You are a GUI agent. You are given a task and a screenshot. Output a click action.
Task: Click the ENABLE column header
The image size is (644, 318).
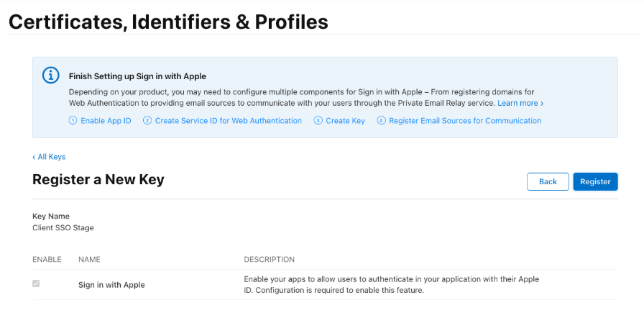click(x=47, y=259)
